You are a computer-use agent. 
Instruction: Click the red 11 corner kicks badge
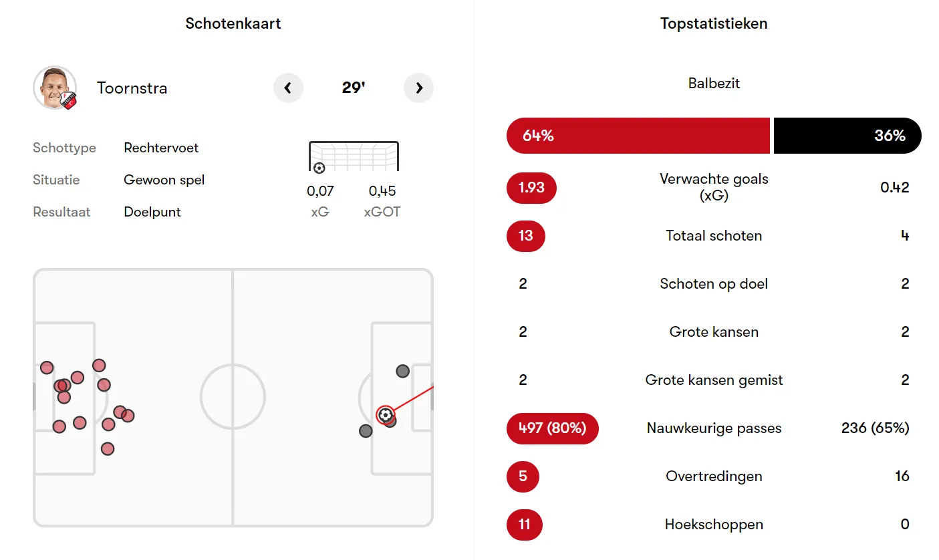[525, 525]
